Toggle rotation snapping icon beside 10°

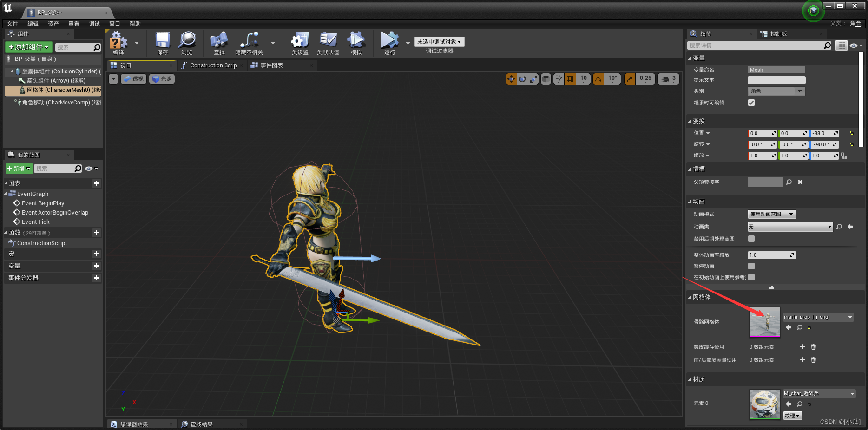598,79
